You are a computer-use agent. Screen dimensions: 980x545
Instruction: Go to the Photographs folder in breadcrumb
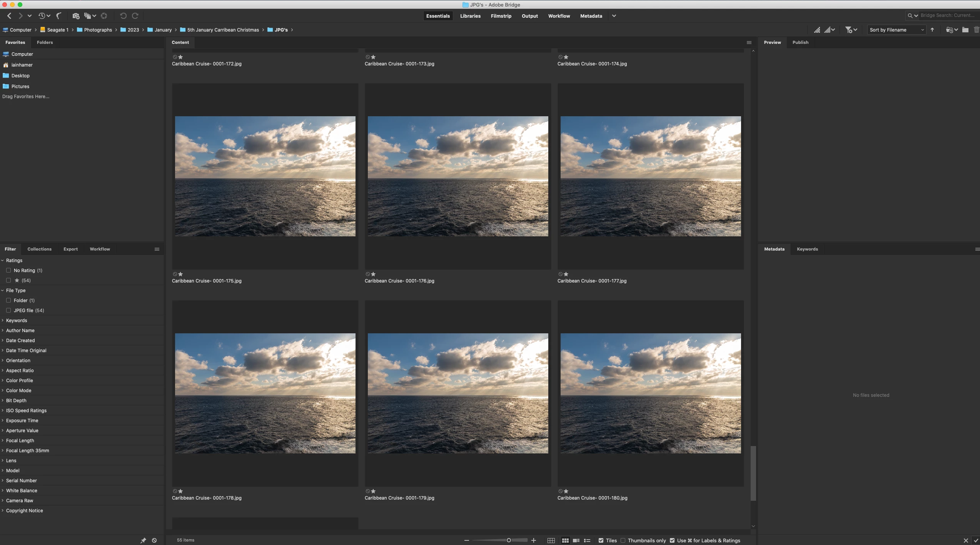point(98,30)
